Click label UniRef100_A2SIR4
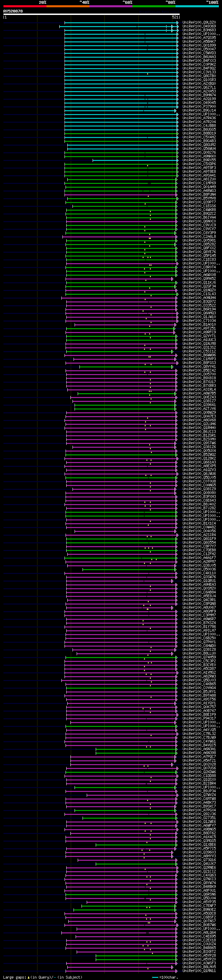The image size is (222, 980). [199, 535]
